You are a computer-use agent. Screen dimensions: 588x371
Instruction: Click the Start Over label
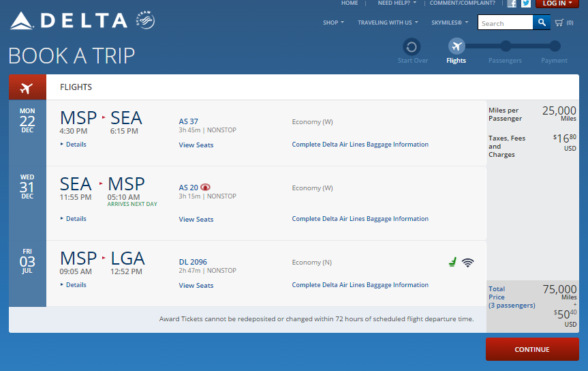[412, 61]
